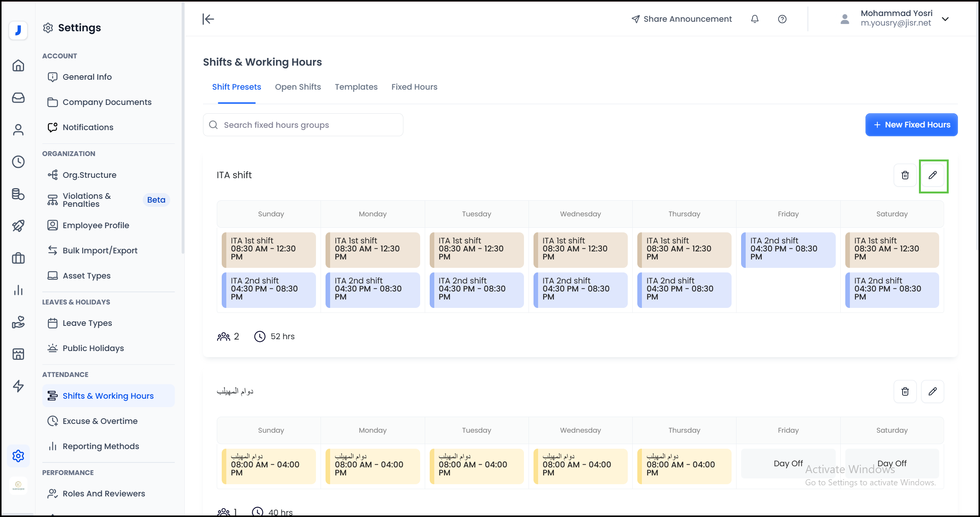Click the help question mark icon
Screen dimensions: 980x517
[782, 19]
